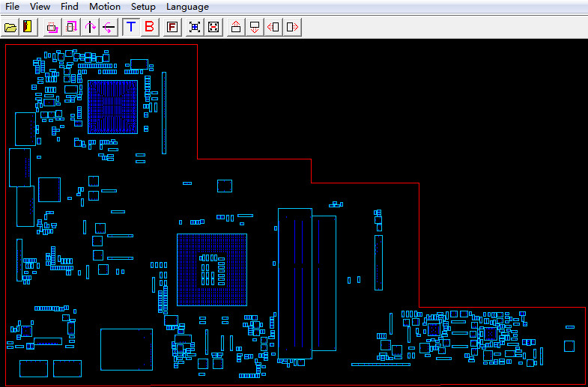Open a board file with folder icon
Viewport: 588px width, 387px height.
click(10, 27)
